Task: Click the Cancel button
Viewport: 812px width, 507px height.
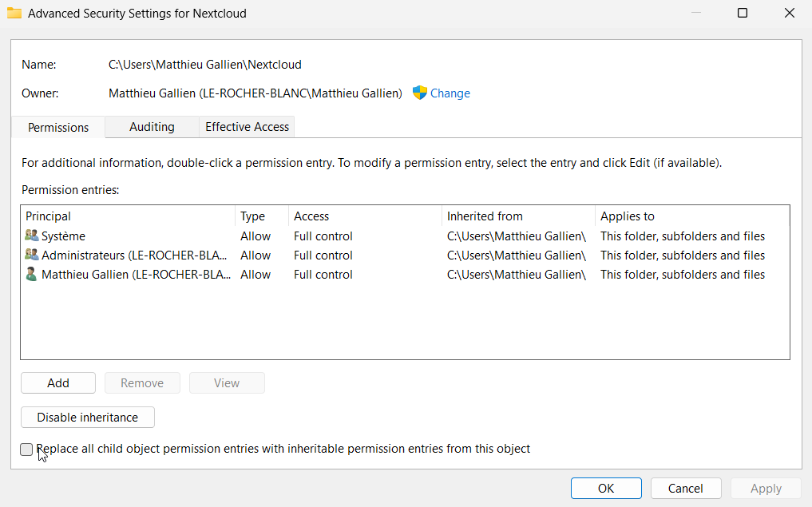Action: click(686, 489)
